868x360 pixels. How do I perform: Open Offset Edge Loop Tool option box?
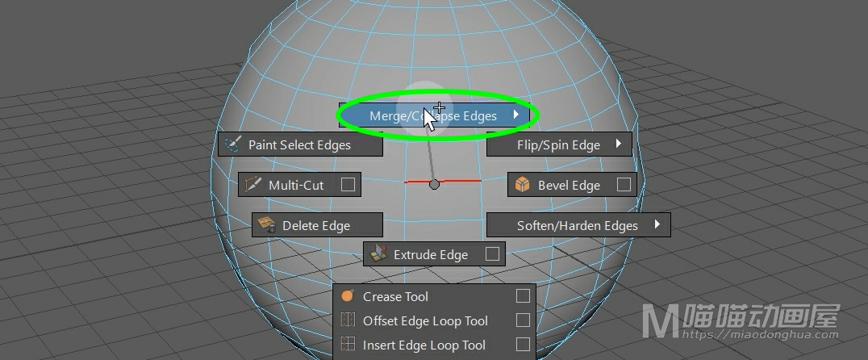point(523,320)
